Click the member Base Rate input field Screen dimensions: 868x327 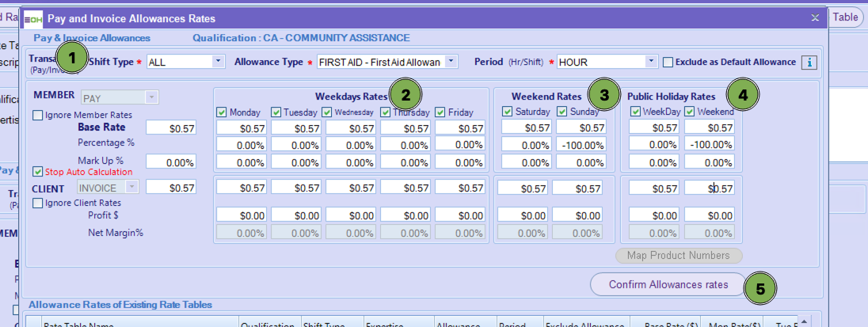[x=171, y=128]
